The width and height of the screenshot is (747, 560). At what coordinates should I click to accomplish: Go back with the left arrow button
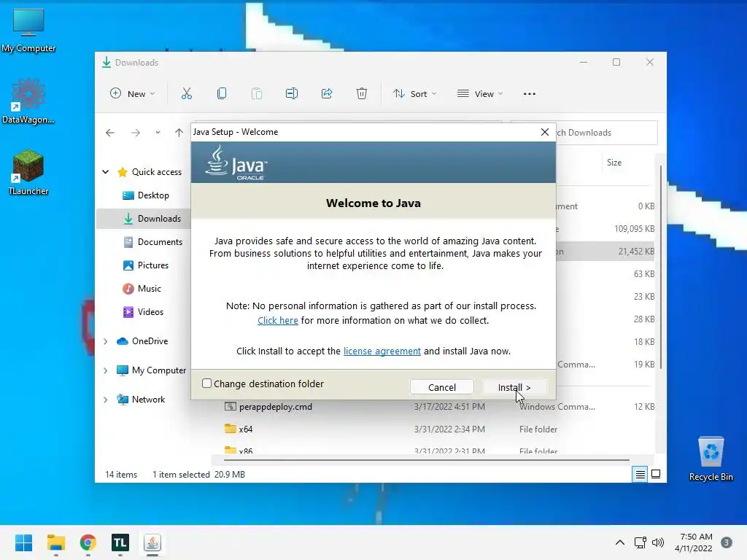pyautogui.click(x=110, y=133)
